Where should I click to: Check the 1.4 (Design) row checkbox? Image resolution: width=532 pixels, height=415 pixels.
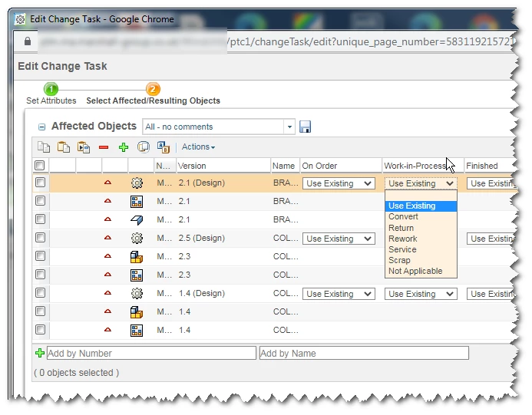click(41, 292)
